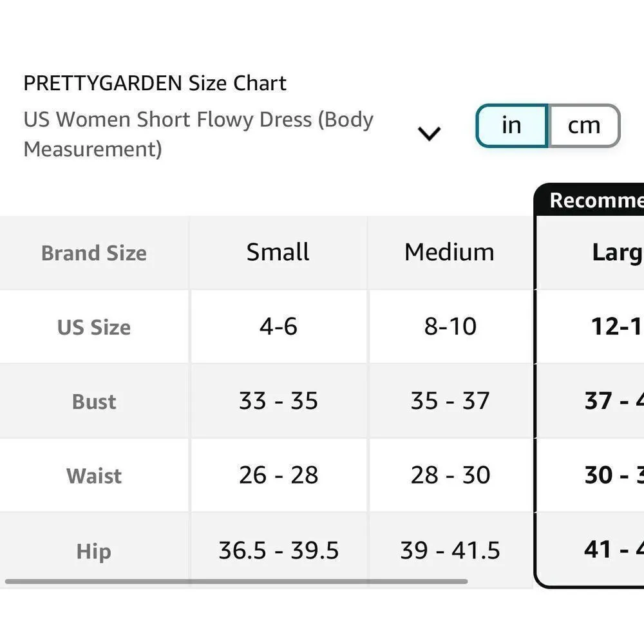644x644 pixels.
Task: Select the Small size column header
Action: 277,252
